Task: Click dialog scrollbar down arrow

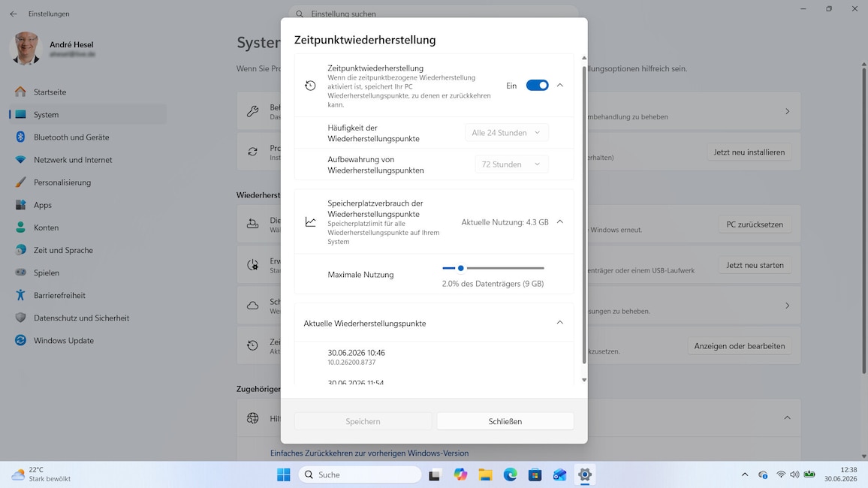Action: coord(584,380)
